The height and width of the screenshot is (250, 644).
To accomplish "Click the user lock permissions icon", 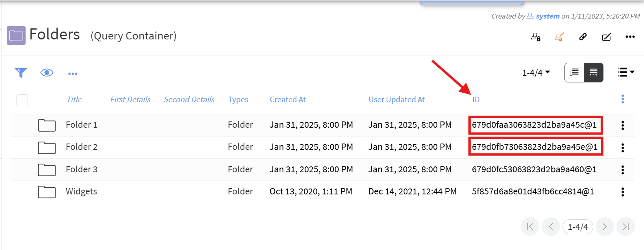I will click(536, 37).
